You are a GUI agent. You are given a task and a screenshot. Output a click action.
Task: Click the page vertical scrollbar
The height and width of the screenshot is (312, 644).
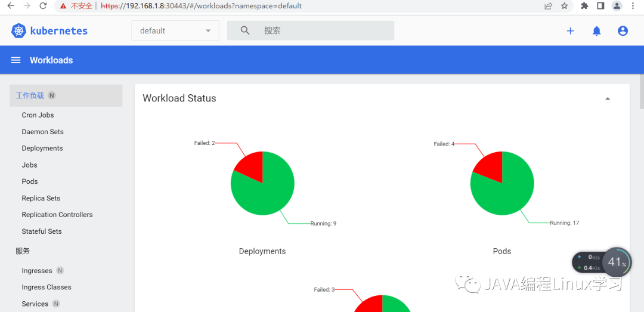click(642, 92)
